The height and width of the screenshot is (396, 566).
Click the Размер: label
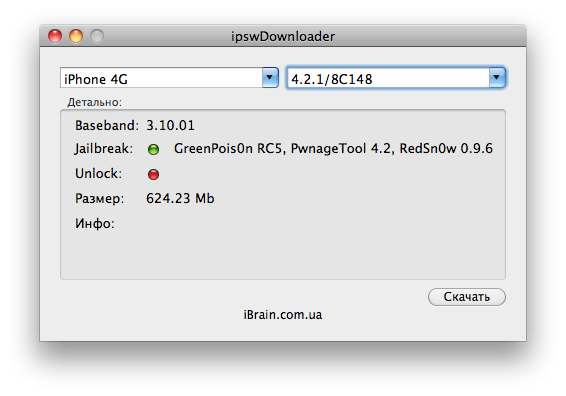tap(100, 199)
